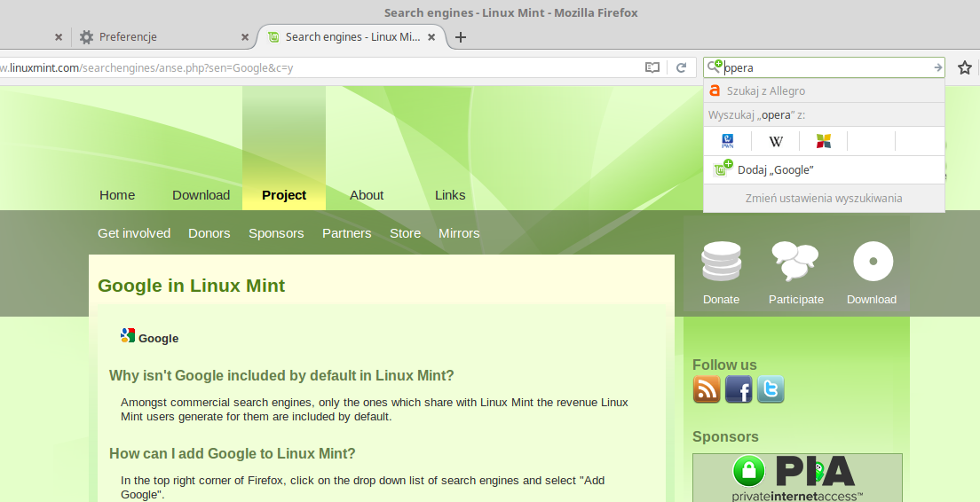980x502 pixels.
Task: Close the leftmost partially visible tab
Action: pyautogui.click(x=58, y=37)
